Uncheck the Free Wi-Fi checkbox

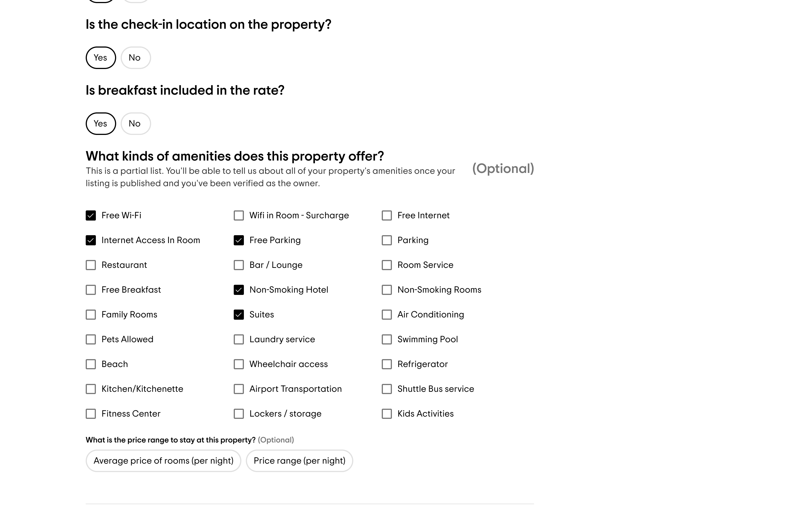pyautogui.click(x=91, y=215)
